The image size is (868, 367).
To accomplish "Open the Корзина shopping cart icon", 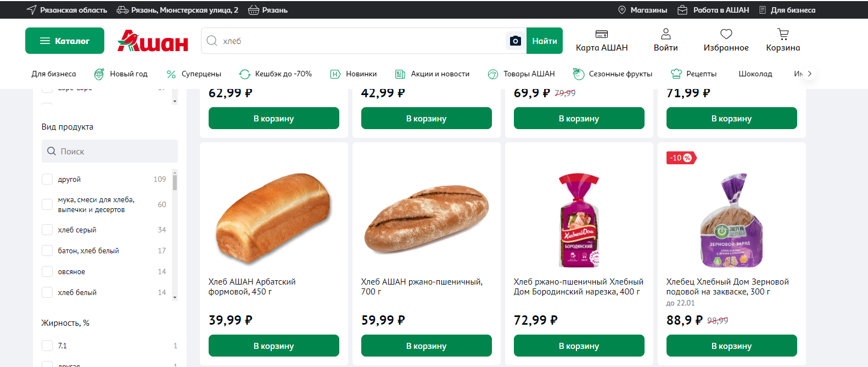I will (x=783, y=35).
